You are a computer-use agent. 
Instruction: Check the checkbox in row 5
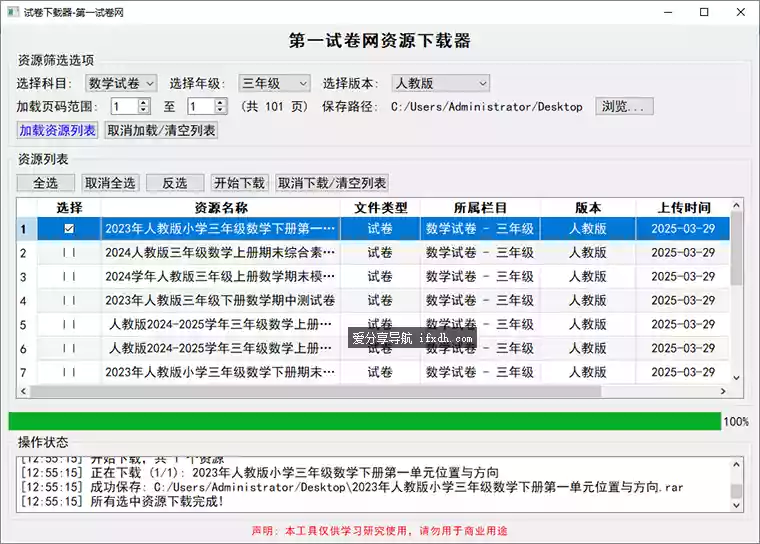[x=69, y=324]
